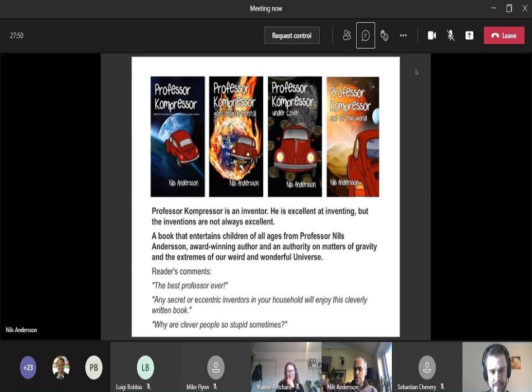This screenshot has width=532, height=392.
Task: Open the More actions ellipsis menu
Action: pyautogui.click(x=403, y=35)
